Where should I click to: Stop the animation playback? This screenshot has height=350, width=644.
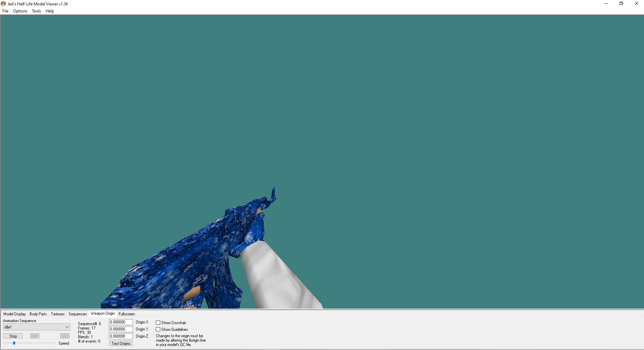click(13, 336)
